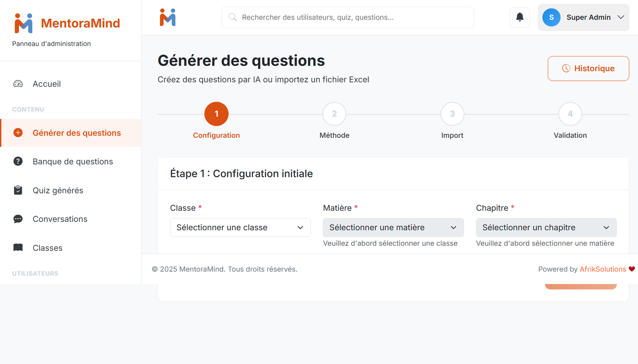Viewport: 638px width, 364px height.
Task: Click the question mark icon for Banque de questions
Action: tap(18, 161)
